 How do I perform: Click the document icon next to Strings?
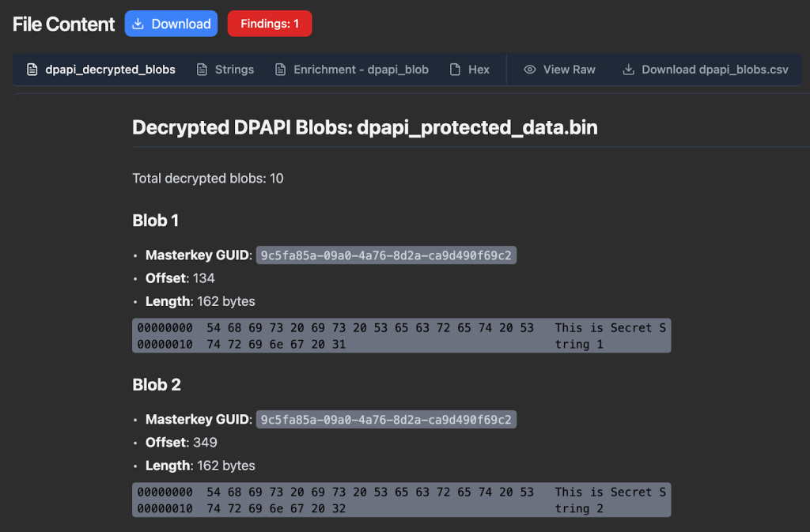(x=202, y=70)
